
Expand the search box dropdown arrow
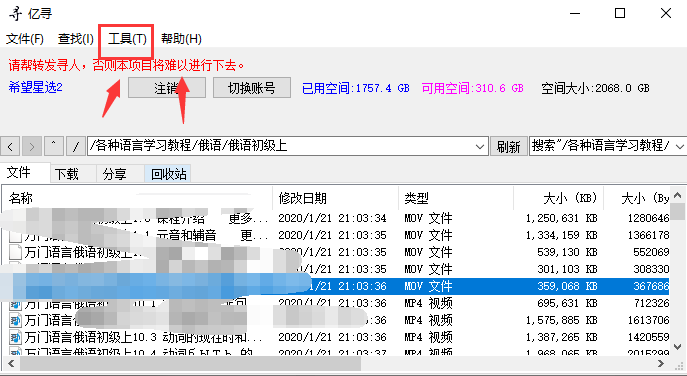(680, 146)
